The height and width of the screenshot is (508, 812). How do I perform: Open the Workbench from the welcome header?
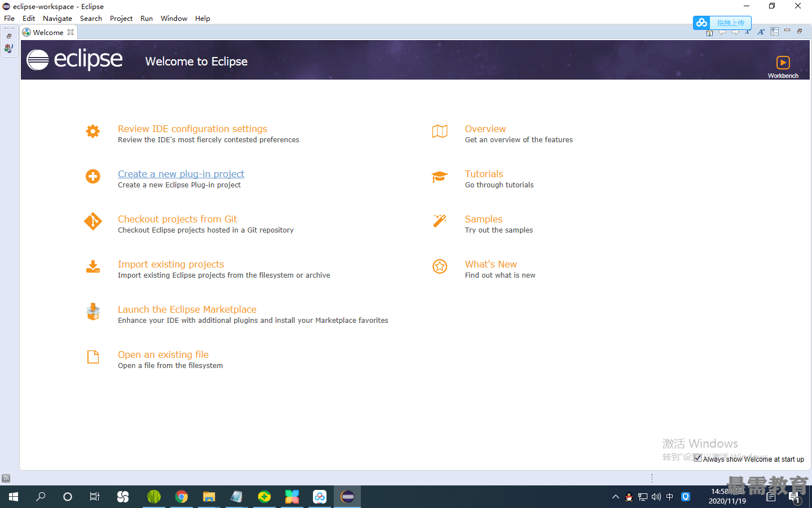pyautogui.click(x=783, y=67)
